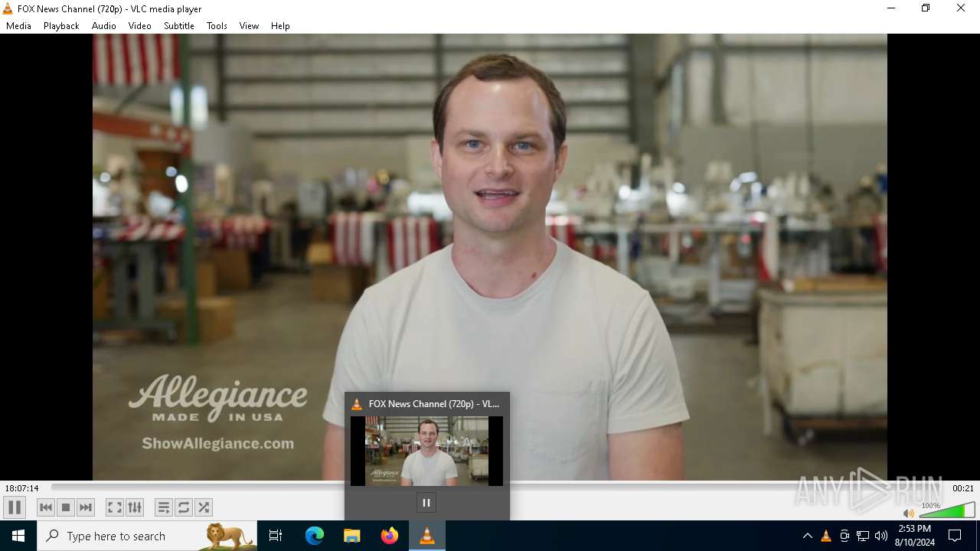
Task: Open the Media menu
Action: [x=18, y=25]
